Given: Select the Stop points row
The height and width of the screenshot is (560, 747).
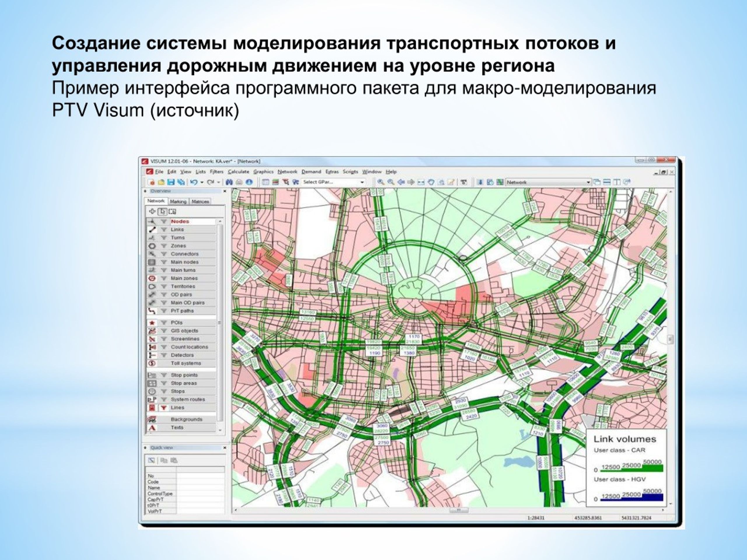Looking at the screenshot, I should click(181, 375).
